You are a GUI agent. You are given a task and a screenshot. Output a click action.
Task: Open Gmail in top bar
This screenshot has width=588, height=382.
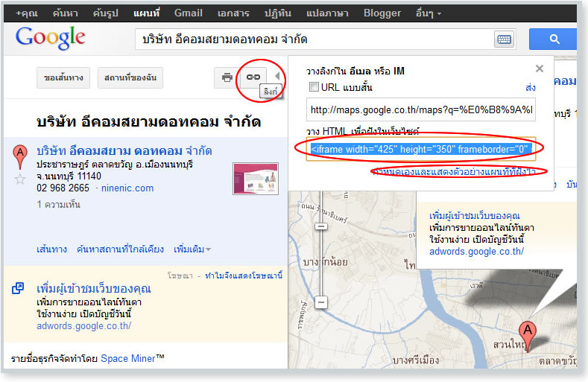189,13
